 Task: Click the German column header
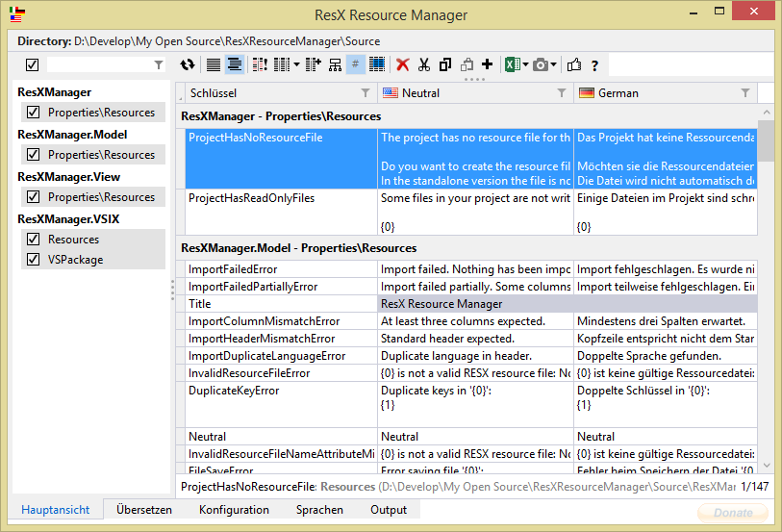[666, 93]
